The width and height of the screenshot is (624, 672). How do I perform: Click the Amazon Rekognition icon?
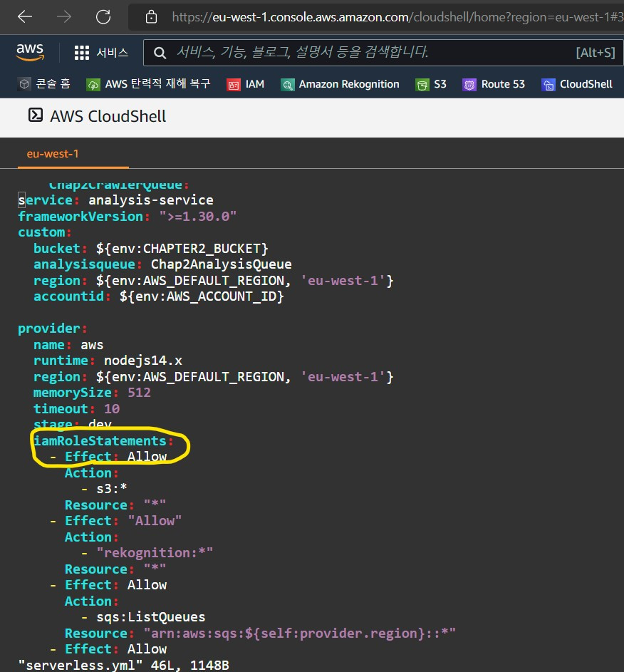(287, 85)
